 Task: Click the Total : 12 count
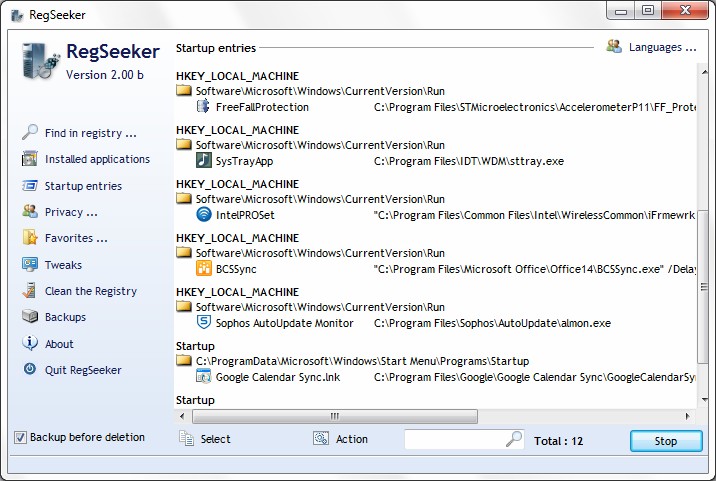[558, 441]
